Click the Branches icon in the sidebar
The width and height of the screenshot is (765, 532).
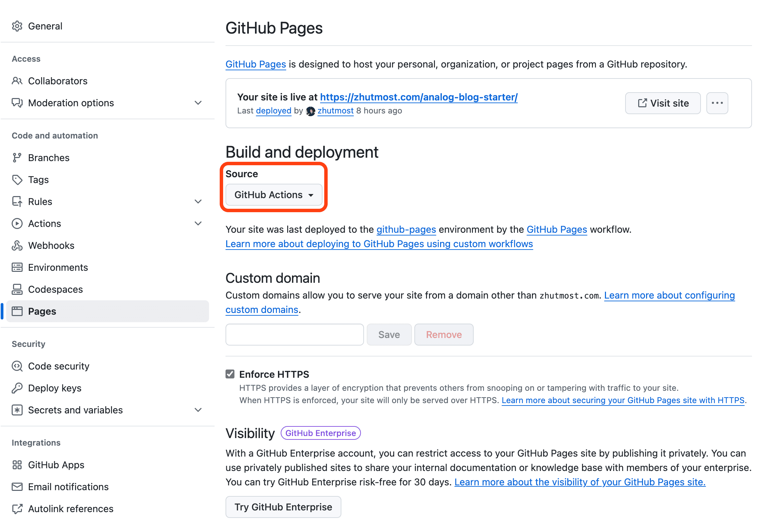pos(17,158)
